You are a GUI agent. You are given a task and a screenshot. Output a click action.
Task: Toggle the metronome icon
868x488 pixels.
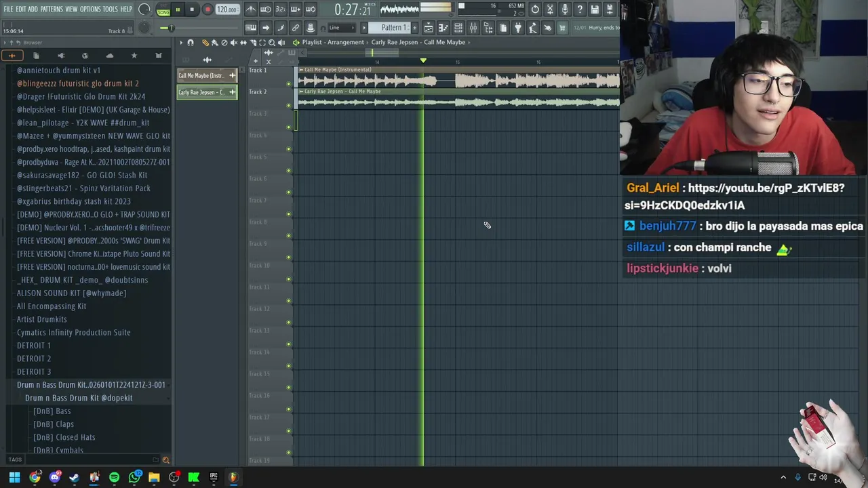[251, 9]
